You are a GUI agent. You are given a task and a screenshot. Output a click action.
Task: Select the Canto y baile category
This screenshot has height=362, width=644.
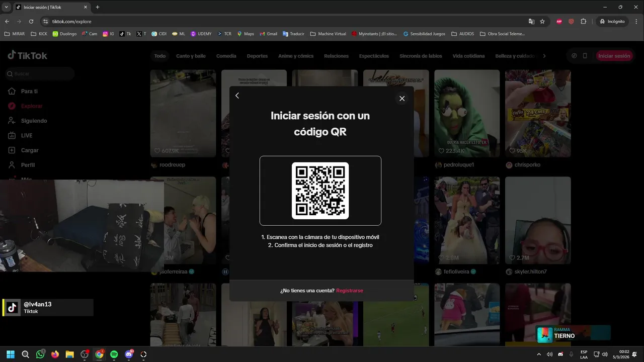coord(191,56)
